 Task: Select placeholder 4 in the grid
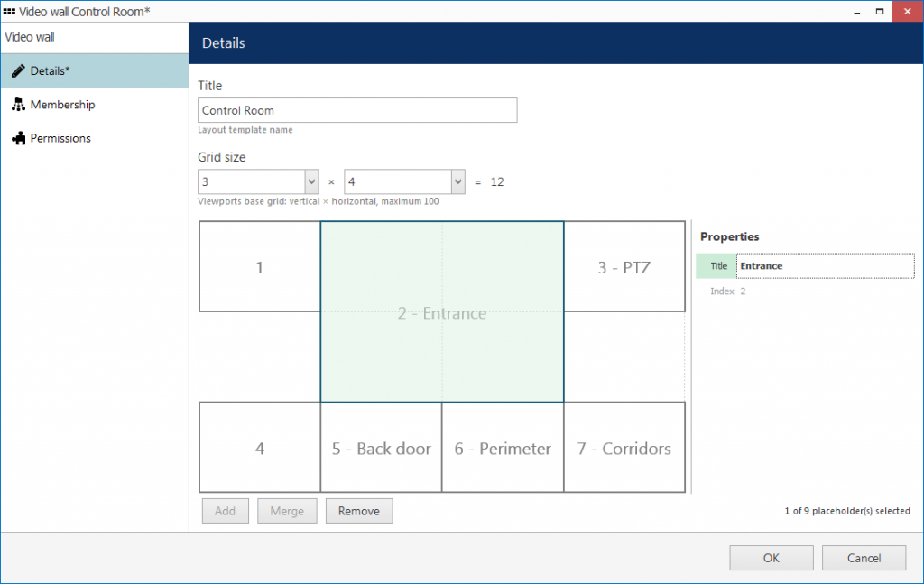click(260, 448)
